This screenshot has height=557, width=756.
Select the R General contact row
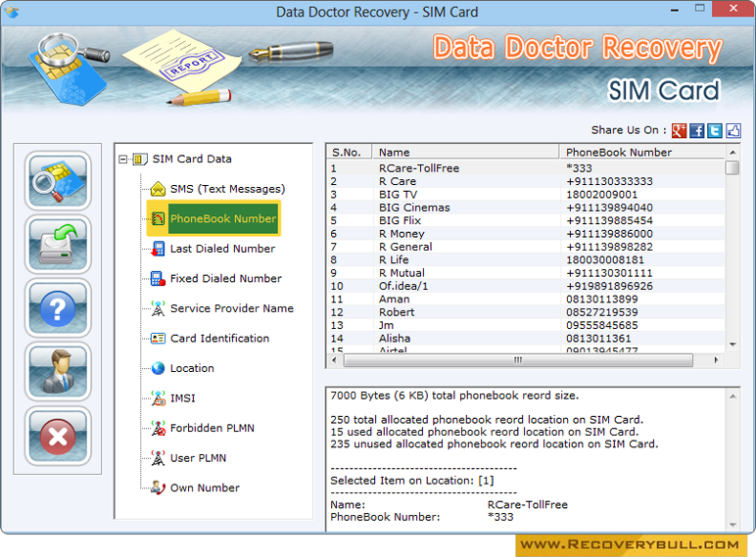tap(526, 247)
